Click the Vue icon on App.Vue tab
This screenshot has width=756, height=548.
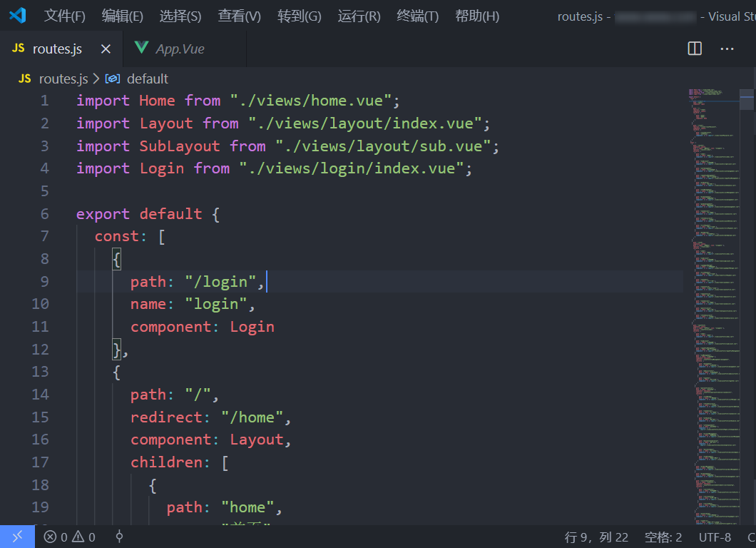(142, 49)
